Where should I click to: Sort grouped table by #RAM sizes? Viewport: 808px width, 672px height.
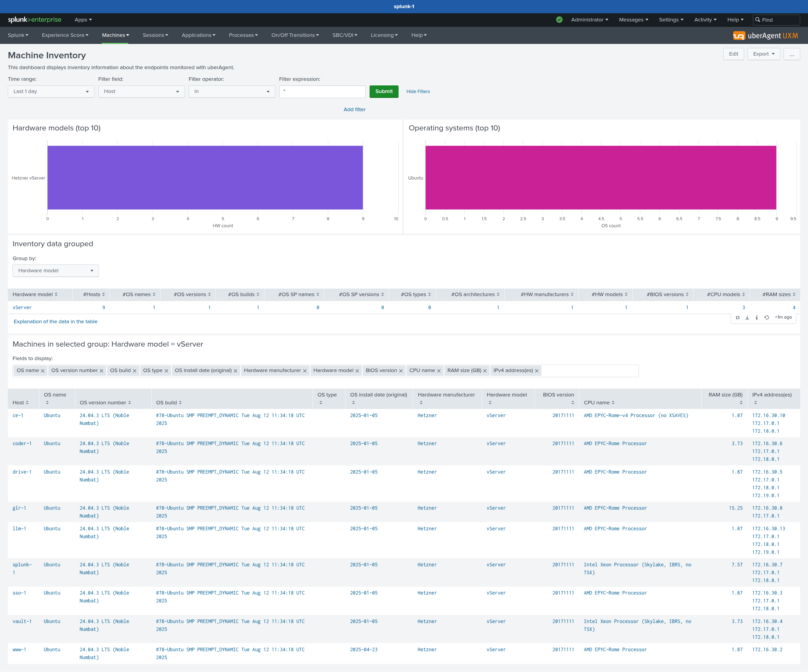779,295
